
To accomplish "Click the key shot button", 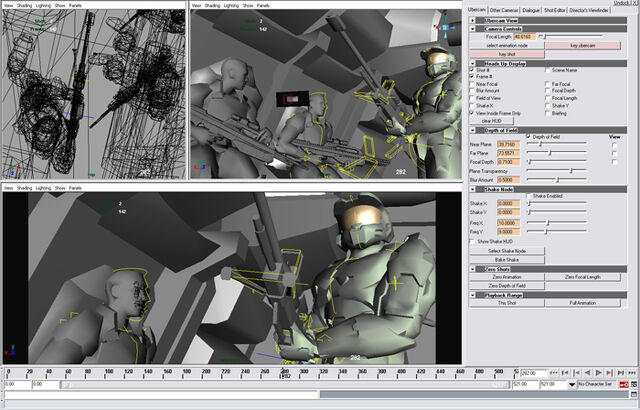I will pyautogui.click(x=507, y=54).
